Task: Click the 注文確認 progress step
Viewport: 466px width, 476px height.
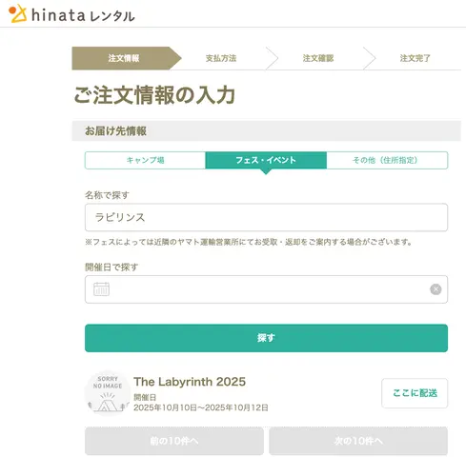Action: coord(318,58)
